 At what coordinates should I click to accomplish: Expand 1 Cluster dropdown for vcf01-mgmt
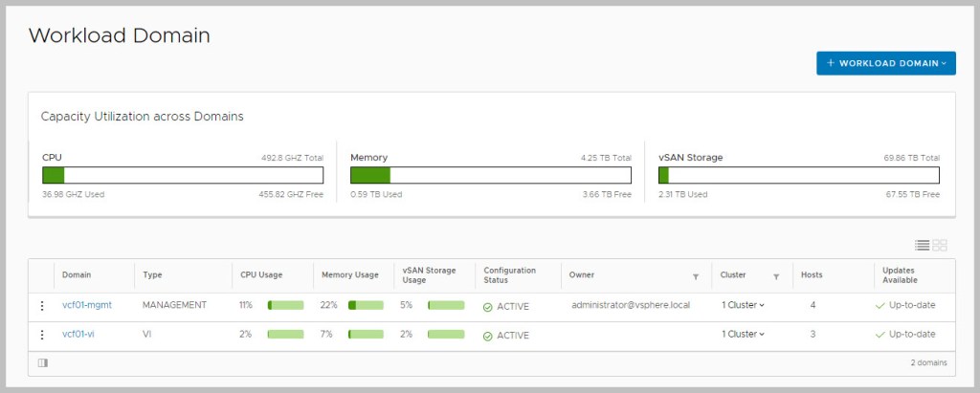[743, 306]
